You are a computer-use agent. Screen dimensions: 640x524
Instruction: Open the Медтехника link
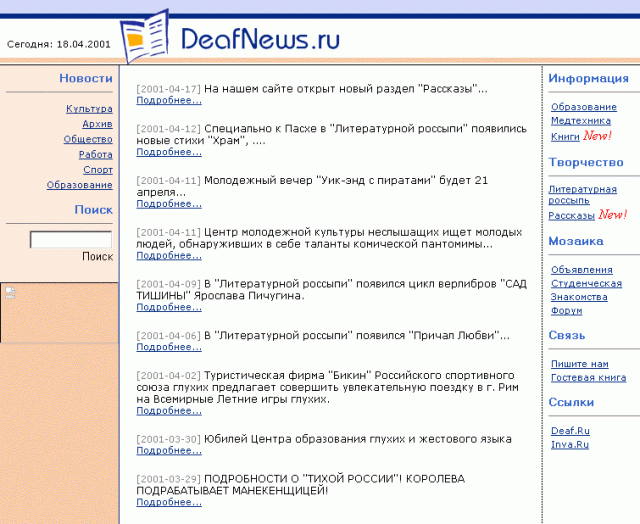(x=581, y=121)
